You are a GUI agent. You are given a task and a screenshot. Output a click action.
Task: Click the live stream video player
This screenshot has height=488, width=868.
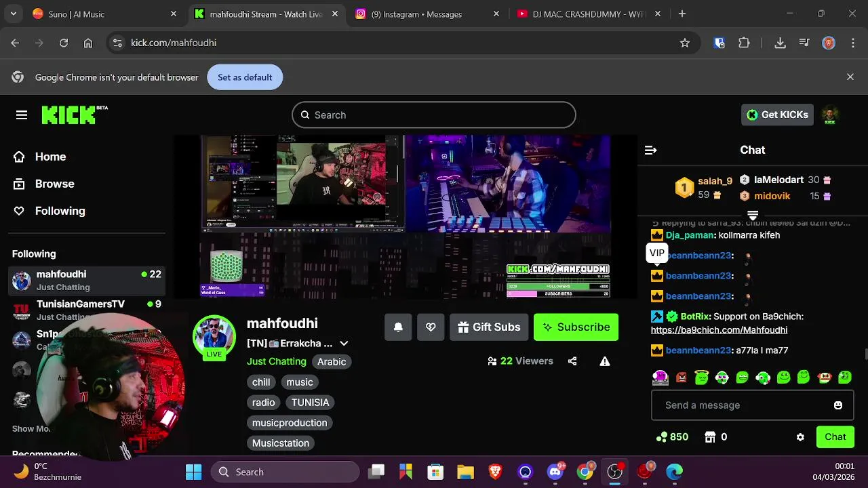(406, 217)
